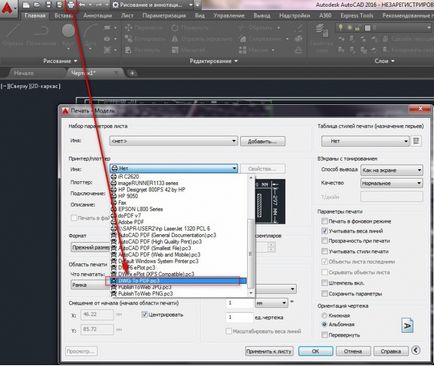Click the Применить к листу button
The width and height of the screenshot is (434, 366).
coord(269,351)
